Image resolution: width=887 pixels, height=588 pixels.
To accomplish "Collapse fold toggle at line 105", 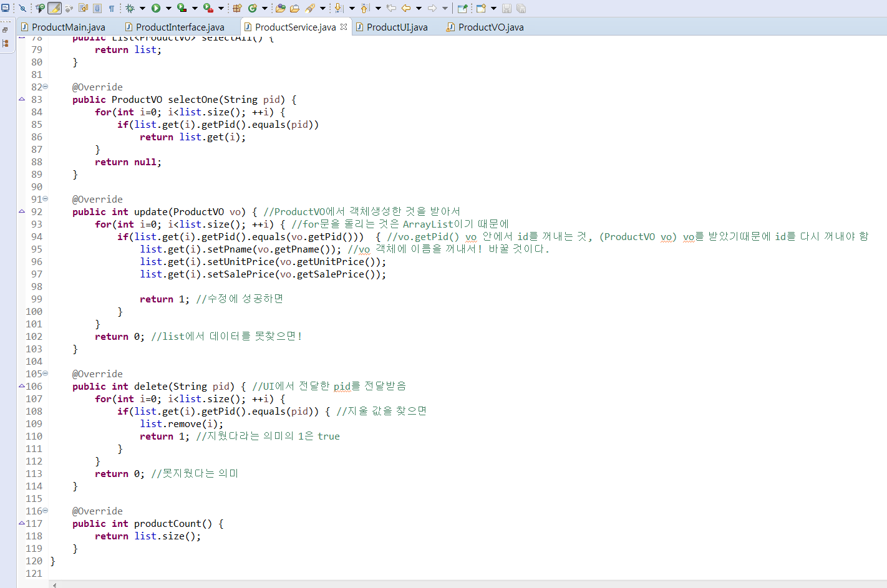I will click(x=45, y=374).
